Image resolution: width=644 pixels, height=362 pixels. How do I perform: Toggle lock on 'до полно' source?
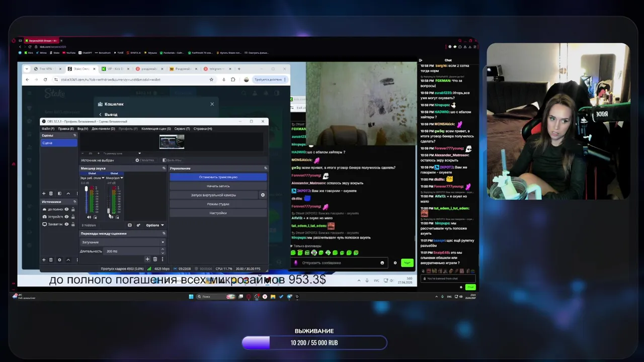(x=73, y=209)
